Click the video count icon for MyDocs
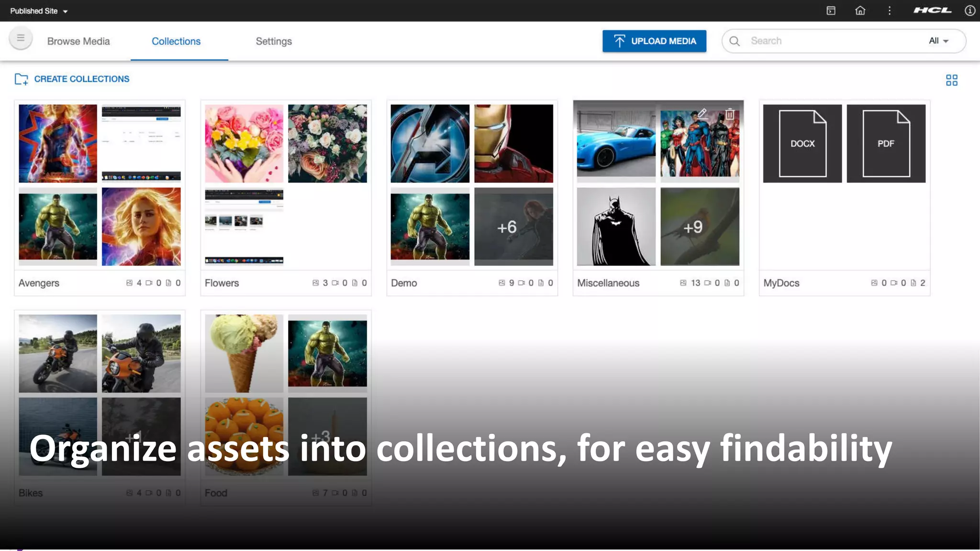 point(893,283)
